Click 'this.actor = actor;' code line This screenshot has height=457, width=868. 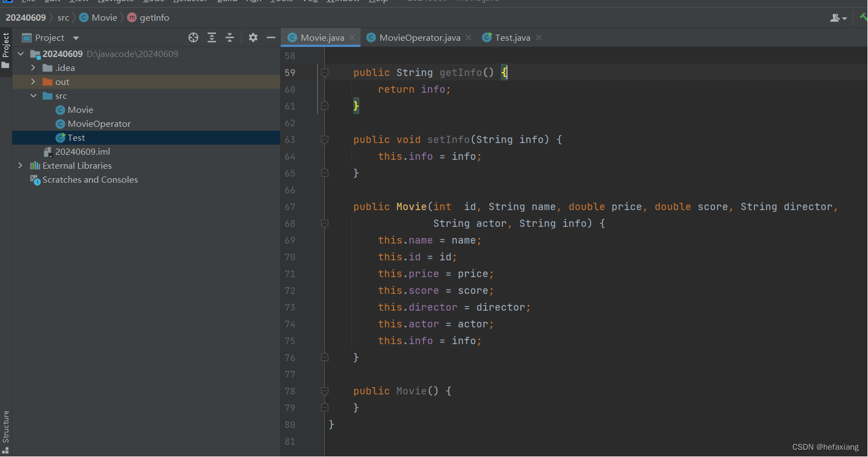pos(435,324)
